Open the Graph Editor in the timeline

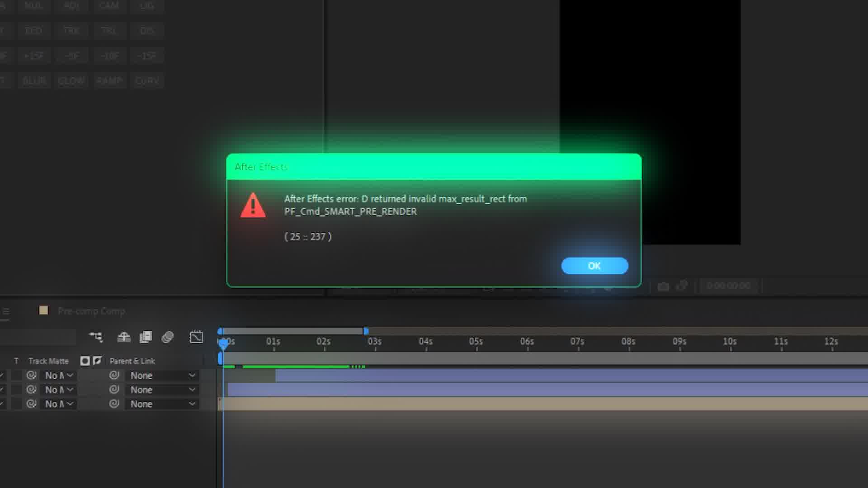(x=196, y=337)
